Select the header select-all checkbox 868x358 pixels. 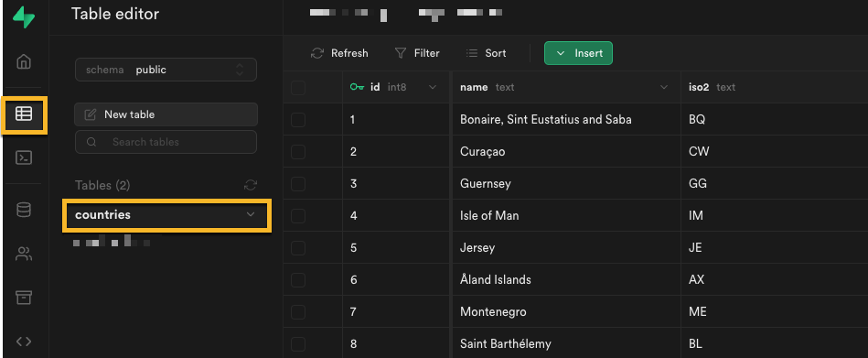(x=298, y=88)
